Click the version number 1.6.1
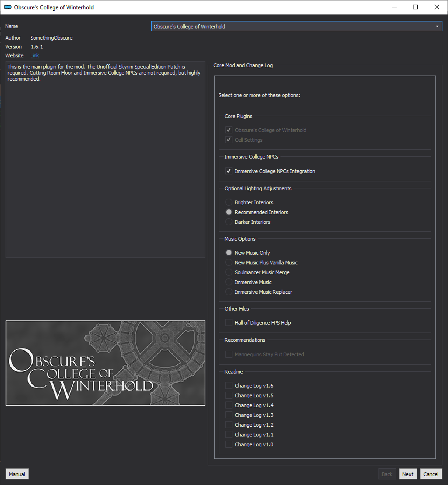Image resolution: width=448 pixels, height=485 pixels. [37, 47]
